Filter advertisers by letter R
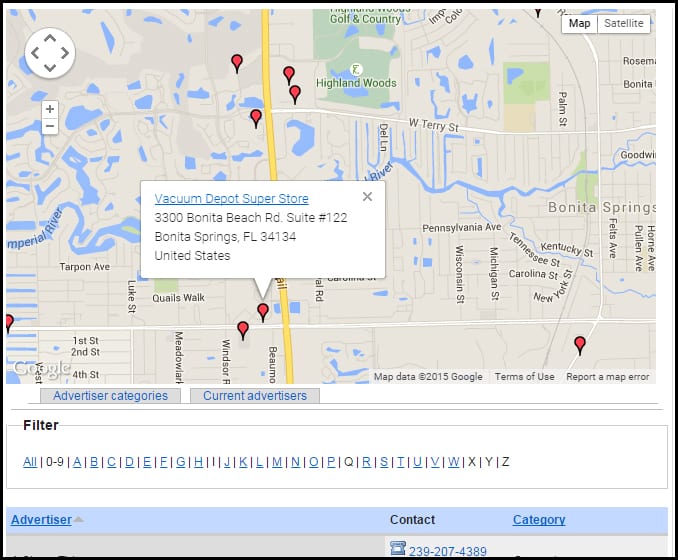This screenshot has width=678, height=560. (x=366, y=462)
